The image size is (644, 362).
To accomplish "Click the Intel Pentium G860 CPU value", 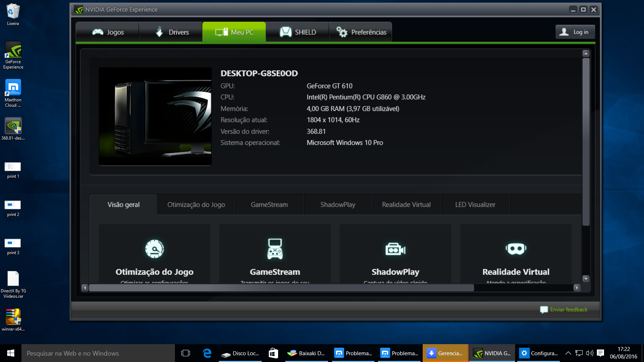I will tap(366, 97).
